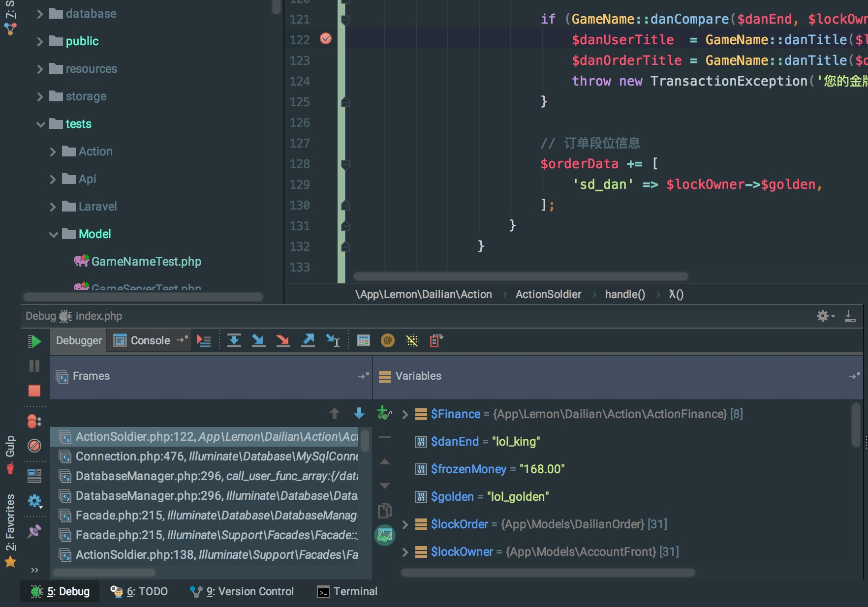The image size is (868, 607).
Task: Toggle Mute Breakpoints icon
Action: tap(34, 446)
